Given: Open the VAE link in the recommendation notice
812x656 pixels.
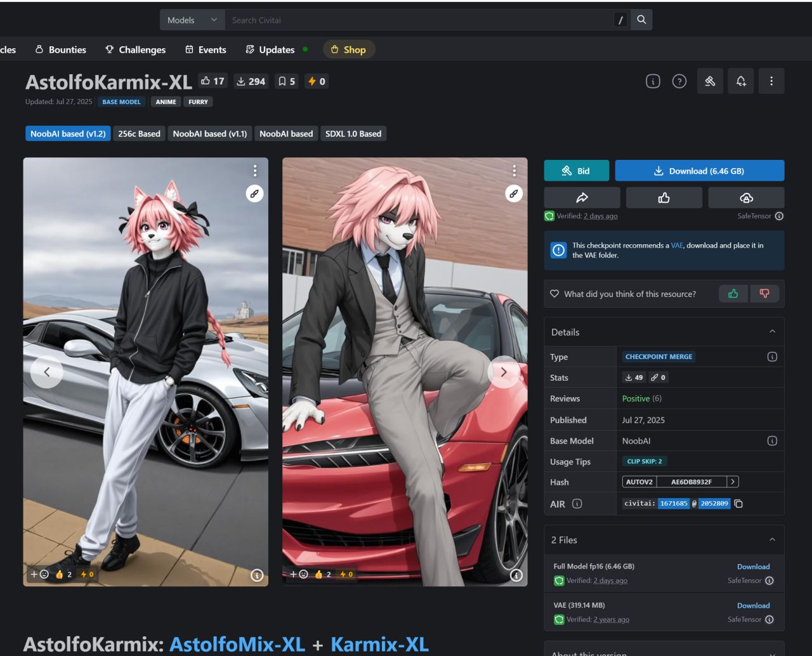Looking at the screenshot, I should pyautogui.click(x=677, y=246).
